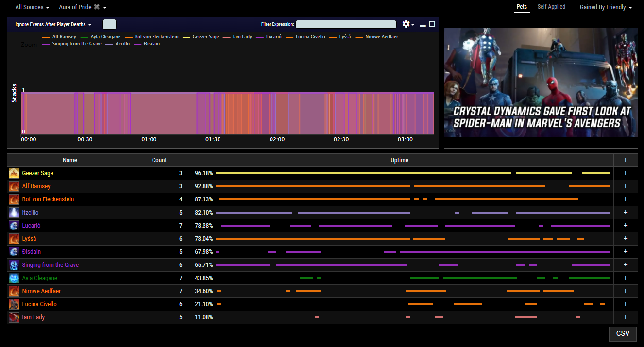Viewport: 644px width, 347px height.
Task: Expand the Lyśsá row
Action: [626, 239]
